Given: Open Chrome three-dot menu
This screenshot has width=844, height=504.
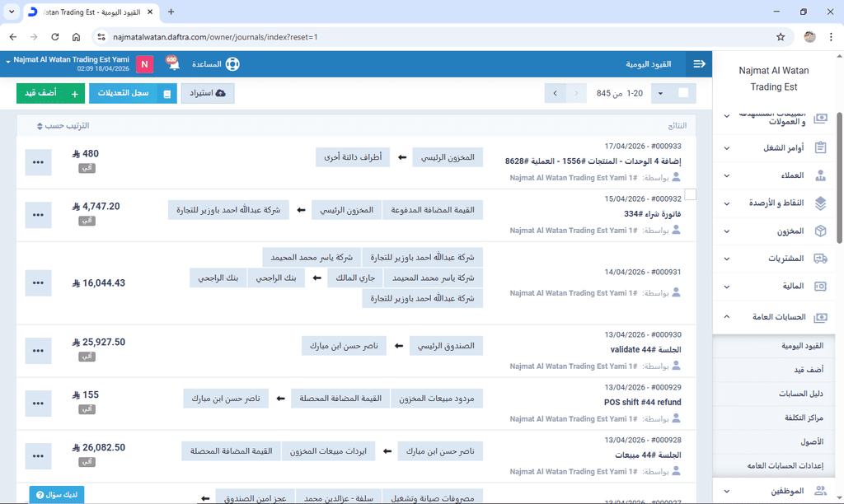Looking at the screenshot, I should (831, 37).
